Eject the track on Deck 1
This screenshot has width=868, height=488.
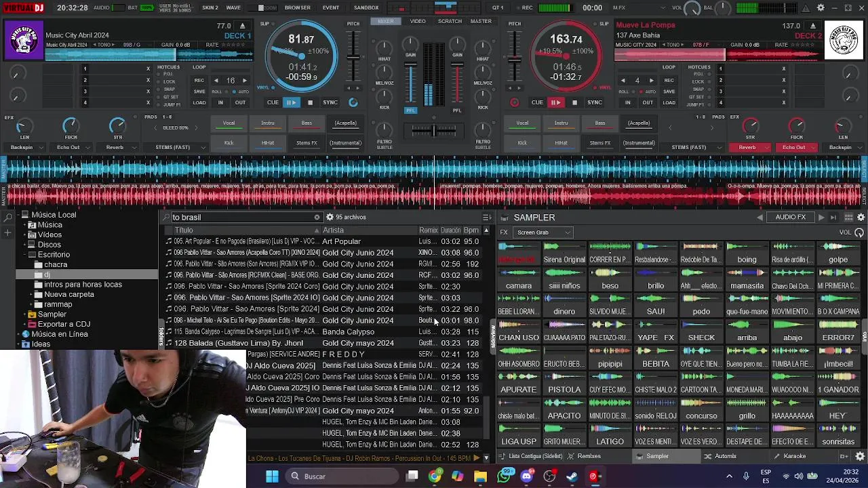pos(243,26)
